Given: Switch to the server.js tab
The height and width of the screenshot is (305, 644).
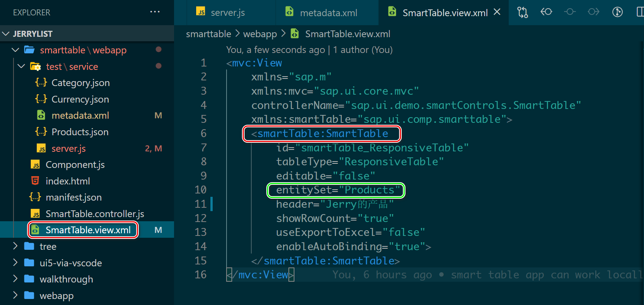Looking at the screenshot, I should (x=227, y=13).
